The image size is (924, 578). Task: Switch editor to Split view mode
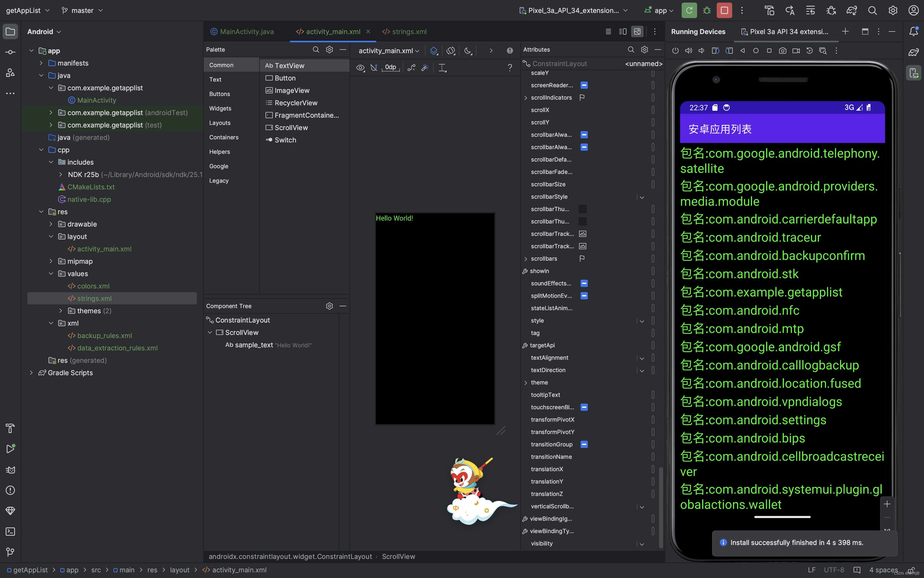point(623,31)
